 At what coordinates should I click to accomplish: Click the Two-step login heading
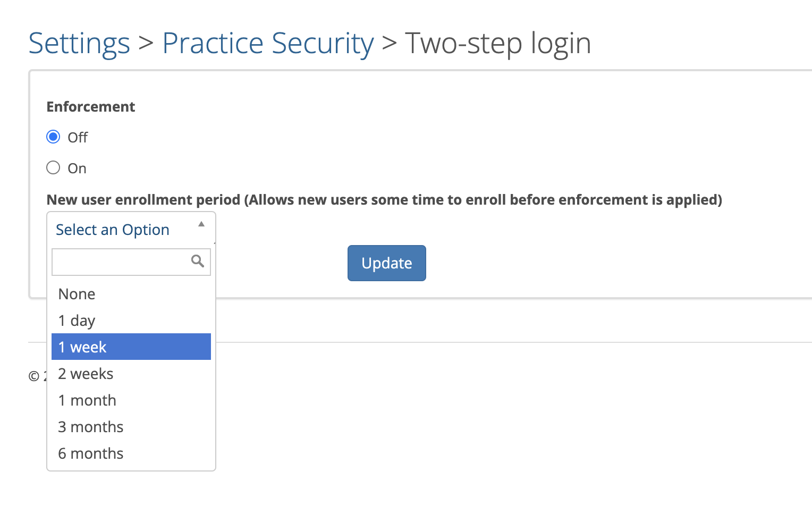(498, 43)
